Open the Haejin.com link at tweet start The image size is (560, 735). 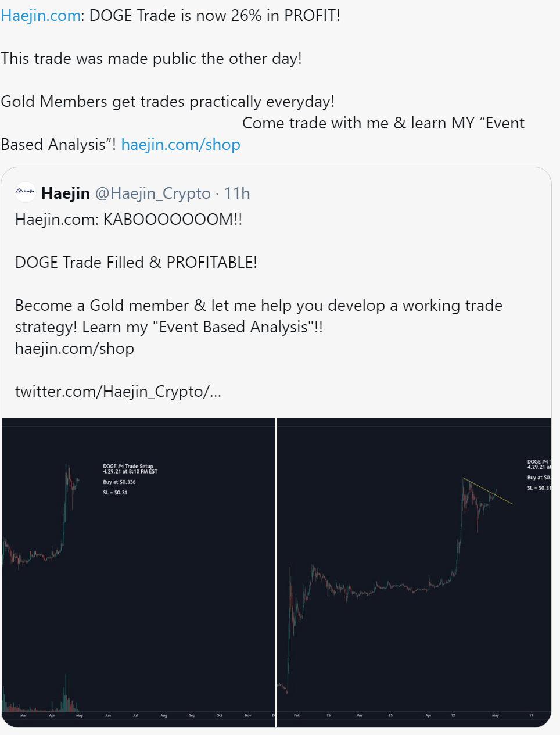[x=41, y=16]
